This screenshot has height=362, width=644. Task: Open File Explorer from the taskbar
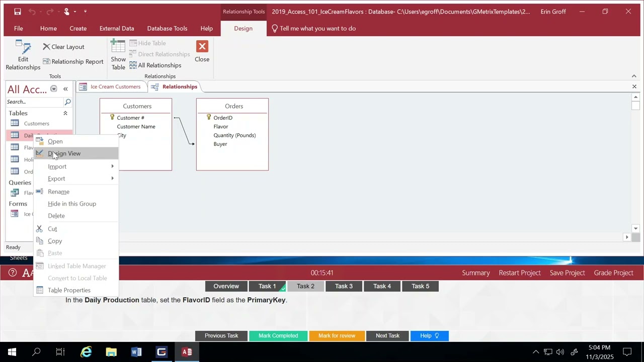pos(111,352)
